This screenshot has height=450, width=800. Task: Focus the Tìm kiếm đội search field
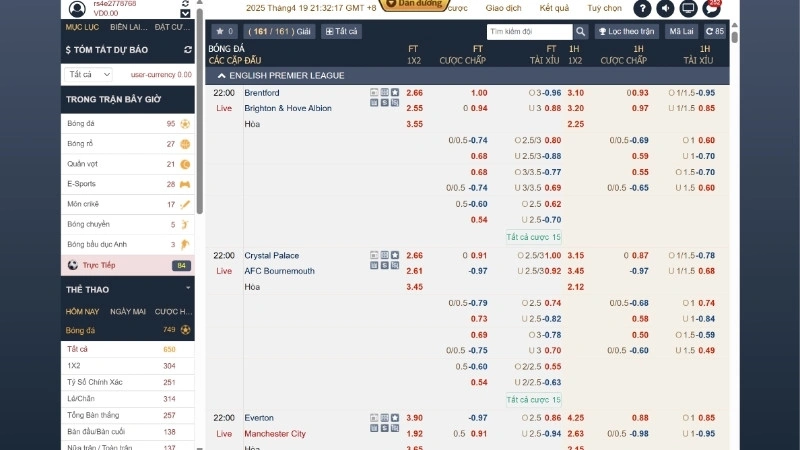coord(529,32)
